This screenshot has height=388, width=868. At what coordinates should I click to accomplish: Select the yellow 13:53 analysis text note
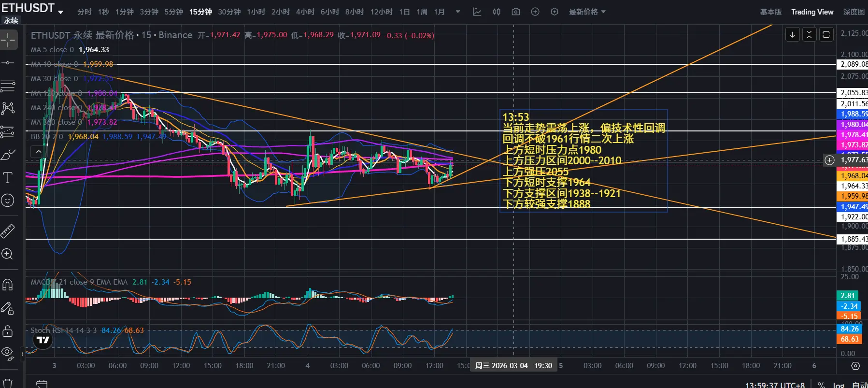tap(583, 160)
